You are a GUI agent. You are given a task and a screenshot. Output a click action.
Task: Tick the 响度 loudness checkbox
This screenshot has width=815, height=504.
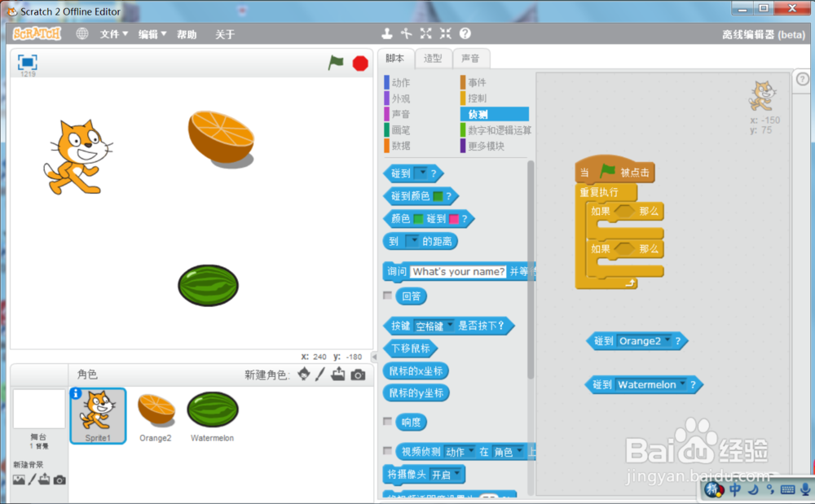387,421
